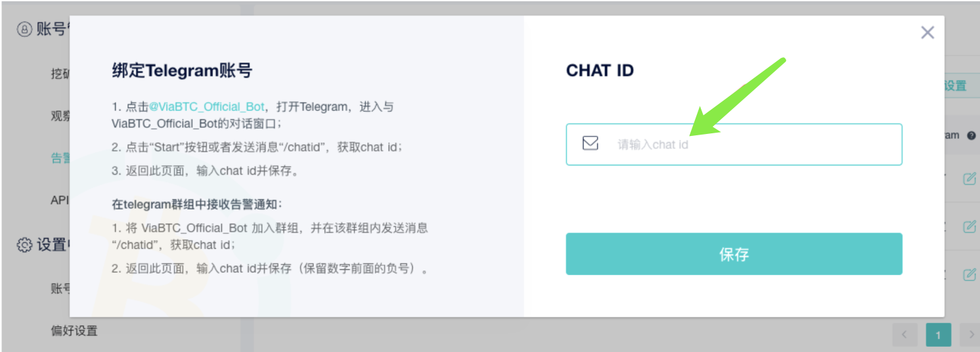Screen dimensions: 980x352
Task: Go to next page arrow
Action: coord(971,335)
